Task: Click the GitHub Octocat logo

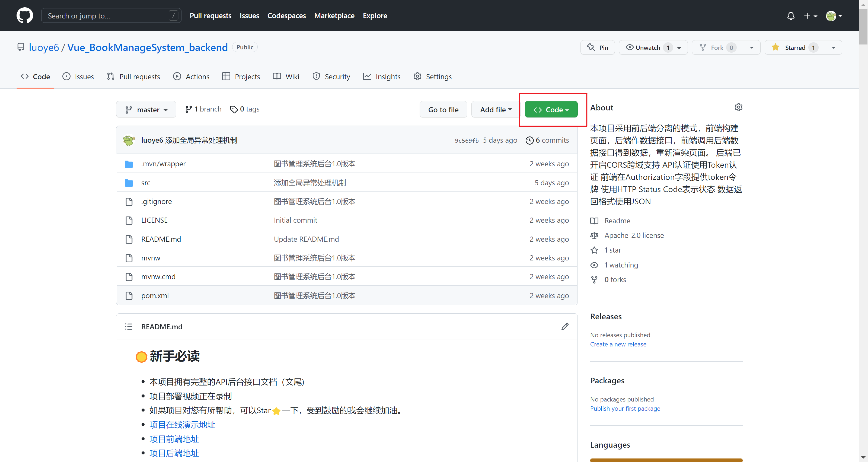Action: (25, 15)
